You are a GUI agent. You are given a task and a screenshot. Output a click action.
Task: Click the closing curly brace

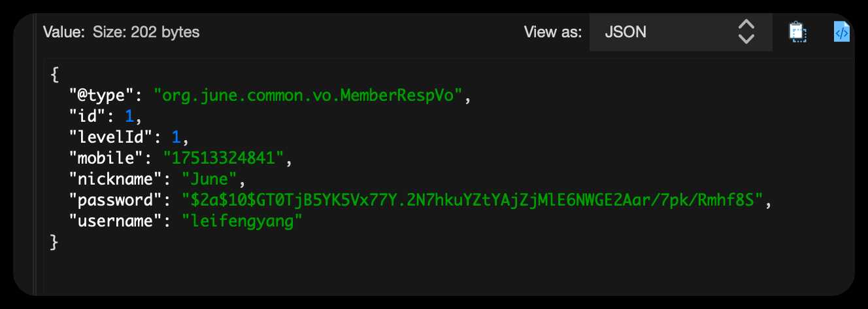[54, 242]
